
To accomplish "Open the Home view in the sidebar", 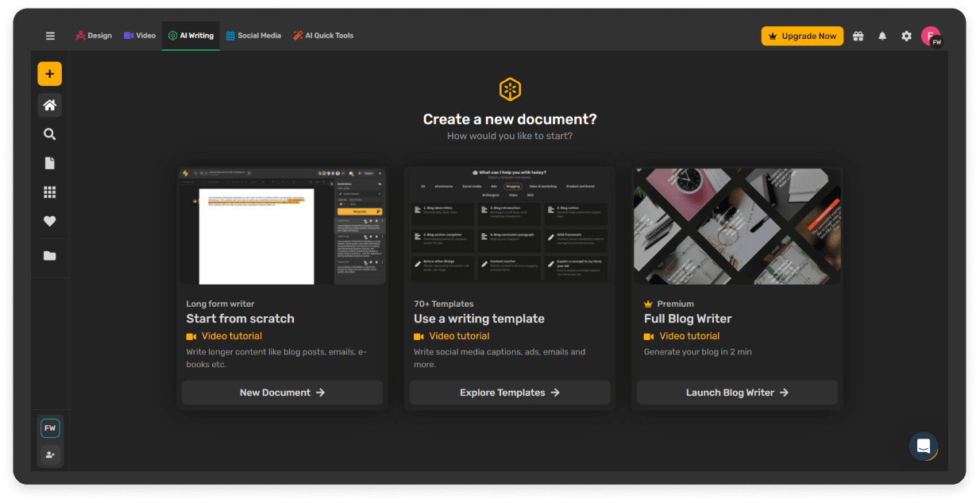I will (x=49, y=105).
